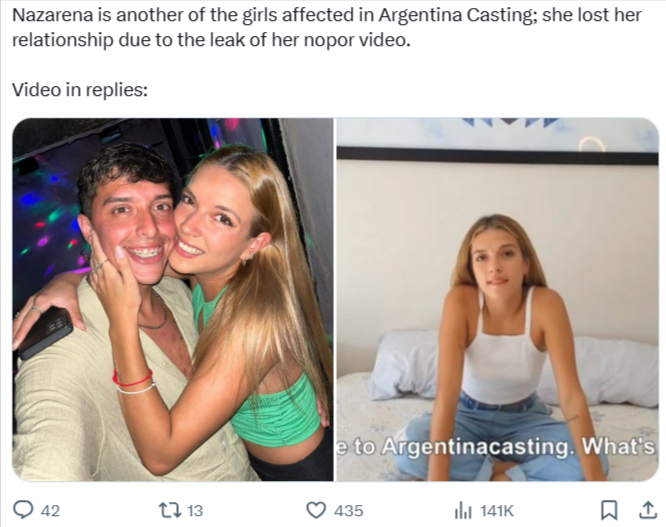The image size is (666, 527).
Task: Click the white pillow in the right image
Action: click(404, 365)
